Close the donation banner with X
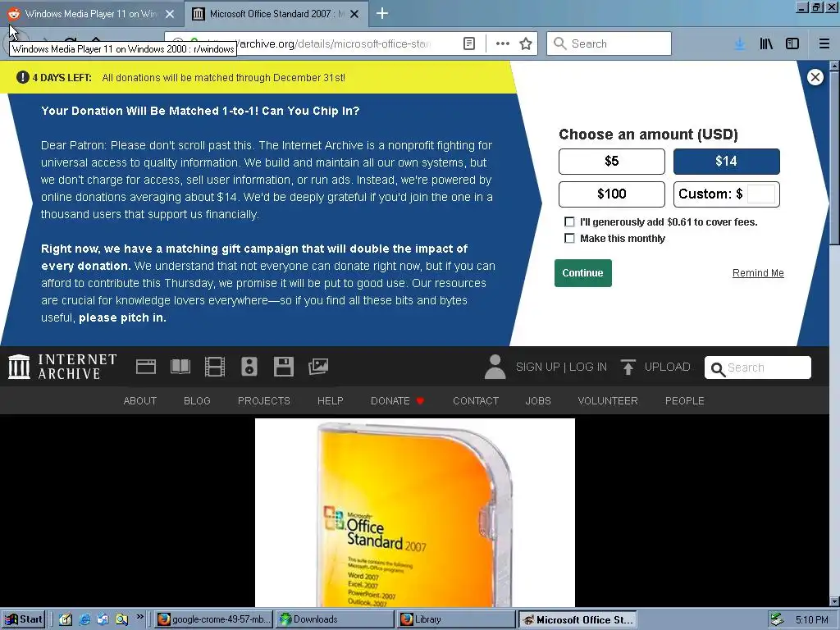 pyautogui.click(x=815, y=77)
